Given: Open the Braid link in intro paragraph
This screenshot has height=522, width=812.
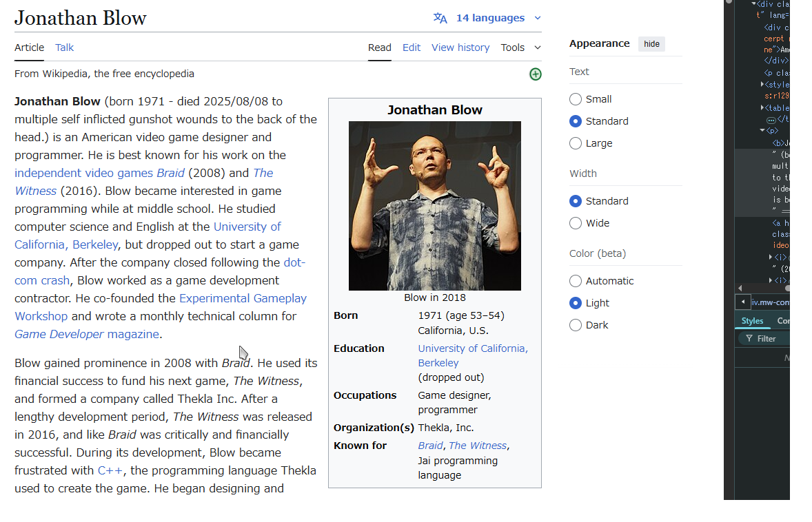Looking at the screenshot, I should (171, 173).
